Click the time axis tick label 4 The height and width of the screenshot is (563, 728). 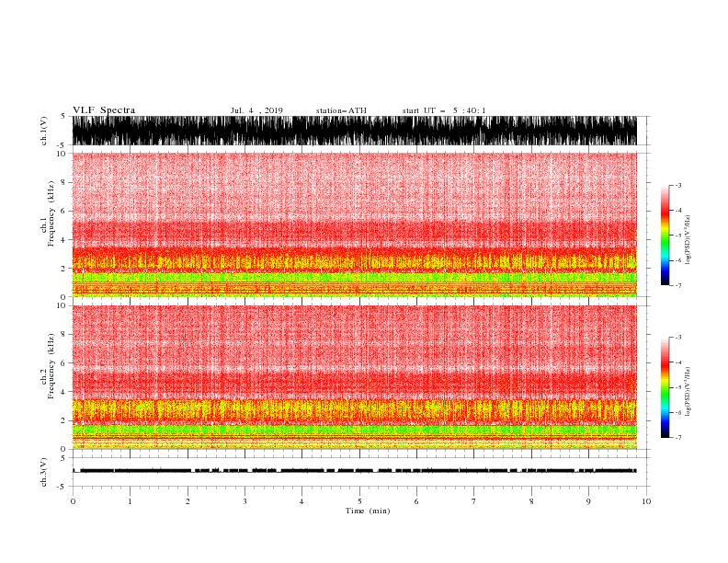tap(301, 501)
